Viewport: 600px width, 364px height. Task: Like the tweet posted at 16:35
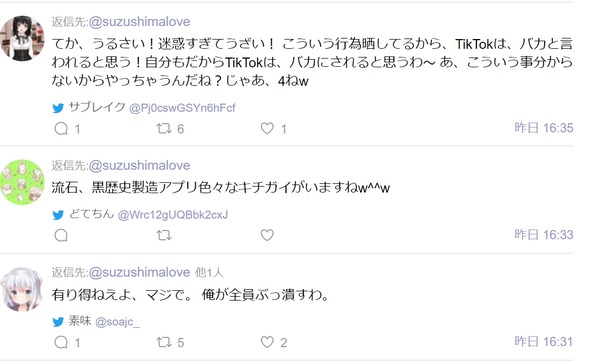tap(267, 128)
